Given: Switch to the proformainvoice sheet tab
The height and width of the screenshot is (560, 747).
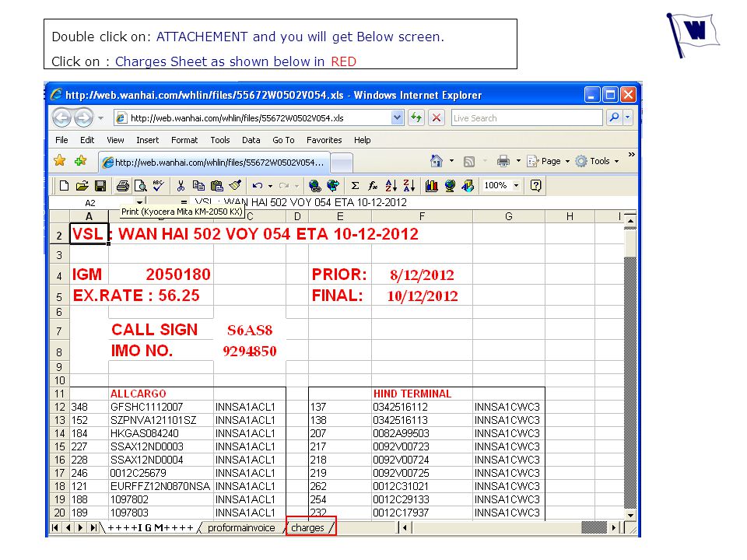Looking at the screenshot, I should tap(242, 527).
